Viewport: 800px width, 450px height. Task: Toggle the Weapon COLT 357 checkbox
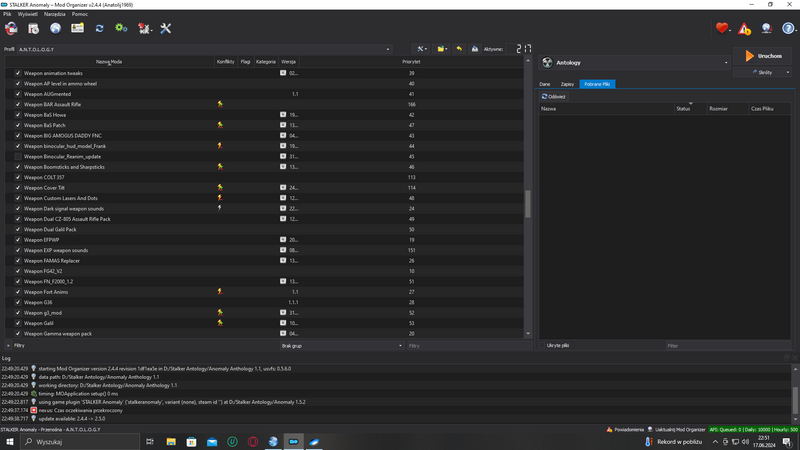18,177
